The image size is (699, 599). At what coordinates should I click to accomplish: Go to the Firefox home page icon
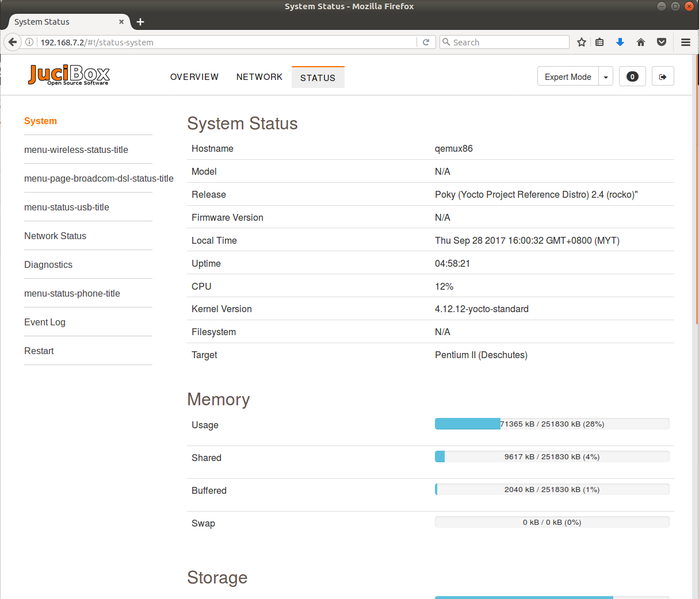pyautogui.click(x=641, y=42)
